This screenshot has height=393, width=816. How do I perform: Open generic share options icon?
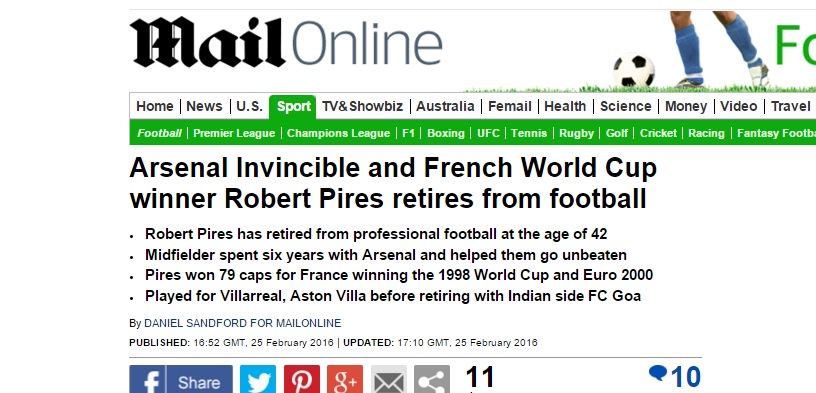click(x=432, y=379)
